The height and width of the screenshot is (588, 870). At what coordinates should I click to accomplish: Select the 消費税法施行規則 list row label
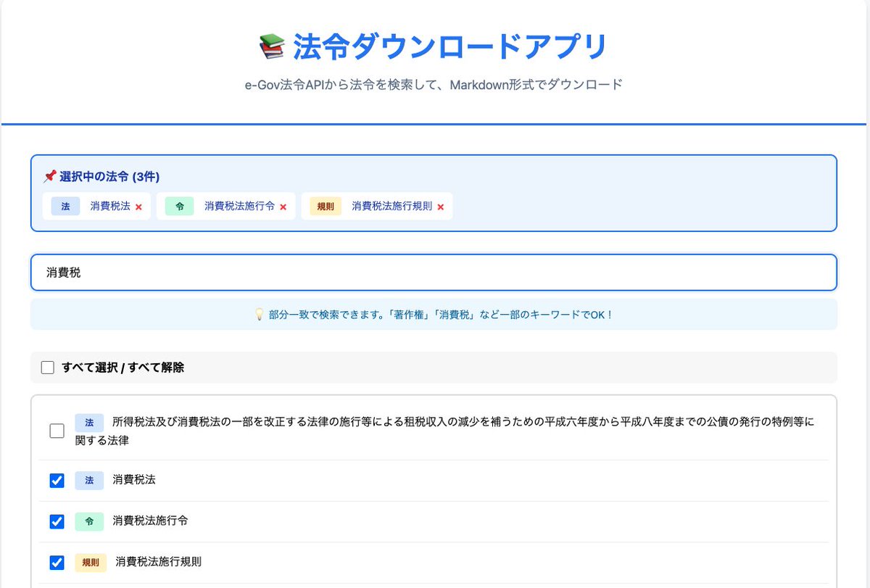click(158, 562)
